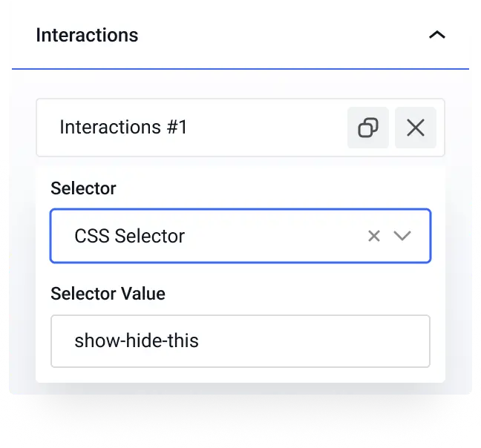Image resolution: width=481 pixels, height=448 pixels.
Task: Collapse the Interactions section chevron
Action: (436, 35)
